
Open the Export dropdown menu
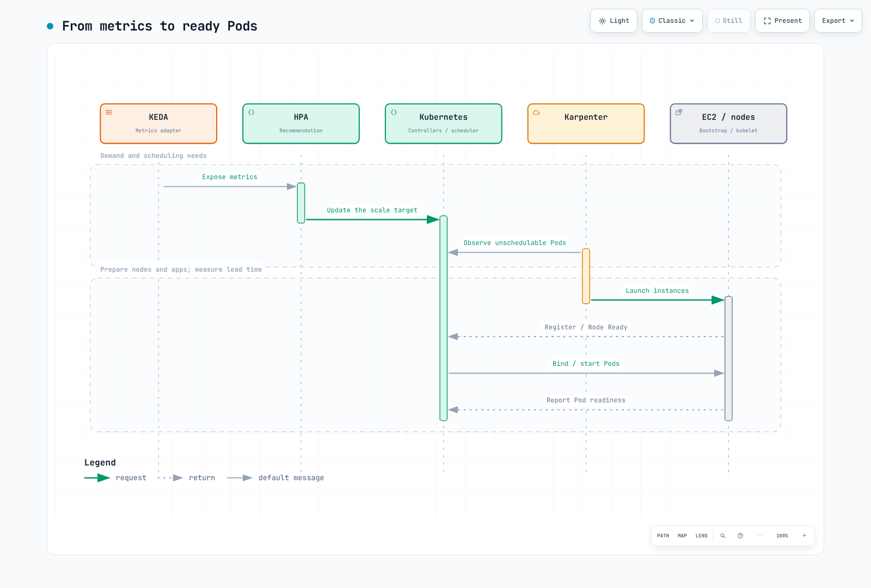tap(838, 21)
